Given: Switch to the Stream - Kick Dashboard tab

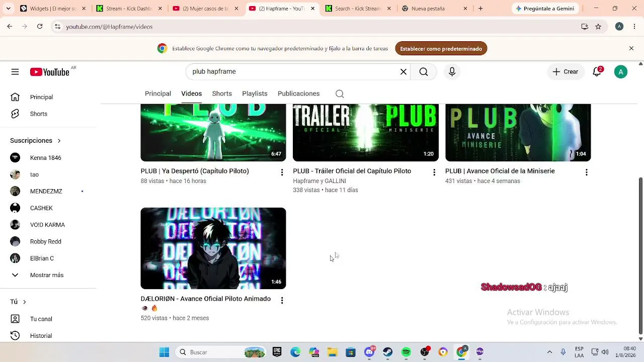Looking at the screenshot, I should (x=129, y=9).
